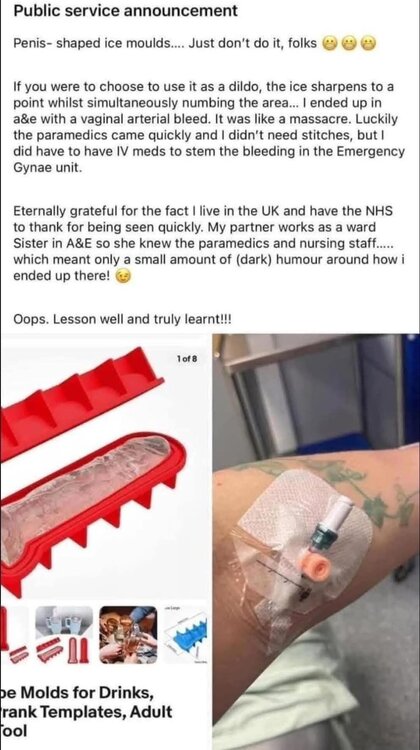Open the main red ice mould product image
The height and width of the screenshot is (750, 420).
[105, 469]
